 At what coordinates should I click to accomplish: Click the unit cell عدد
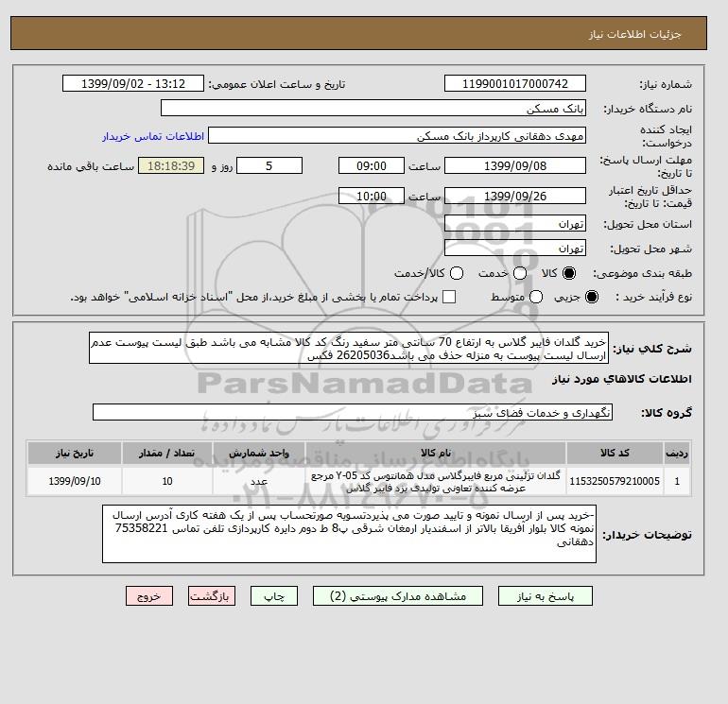pos(259,481)
